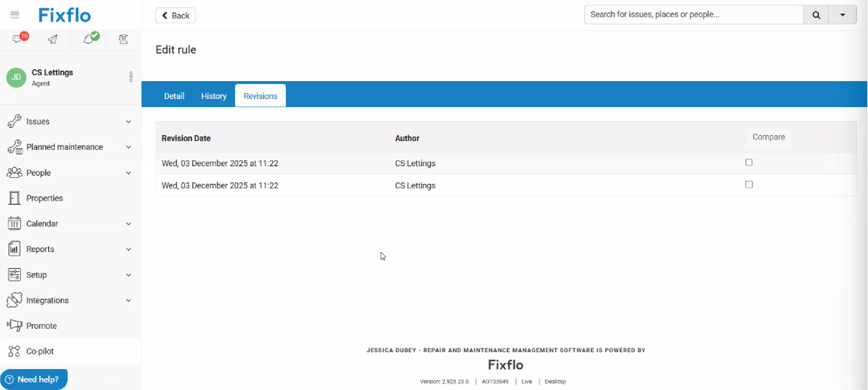Open CS Lettings account options dots

pos(131,77)
